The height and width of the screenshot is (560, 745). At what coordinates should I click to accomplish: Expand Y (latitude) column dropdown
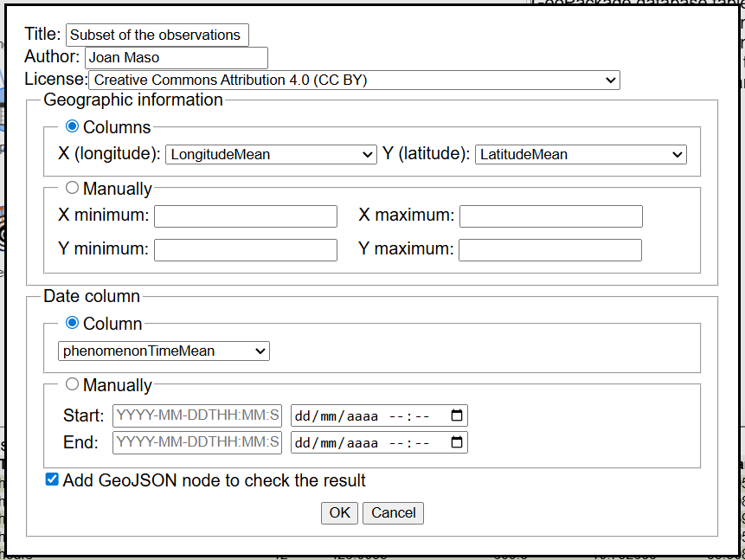point(580,155)
